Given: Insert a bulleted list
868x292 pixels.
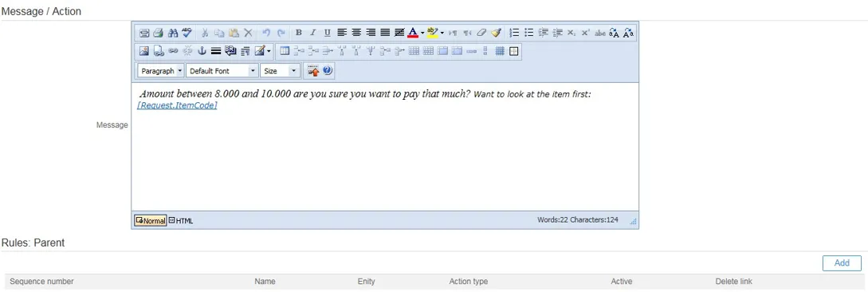Looking at the screenshot, I should point(528,33).
